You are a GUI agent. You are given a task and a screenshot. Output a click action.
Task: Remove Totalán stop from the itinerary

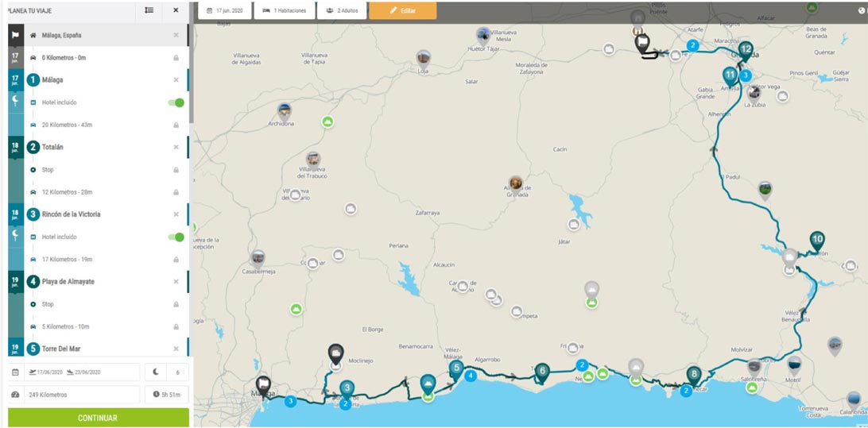(176, 147)
